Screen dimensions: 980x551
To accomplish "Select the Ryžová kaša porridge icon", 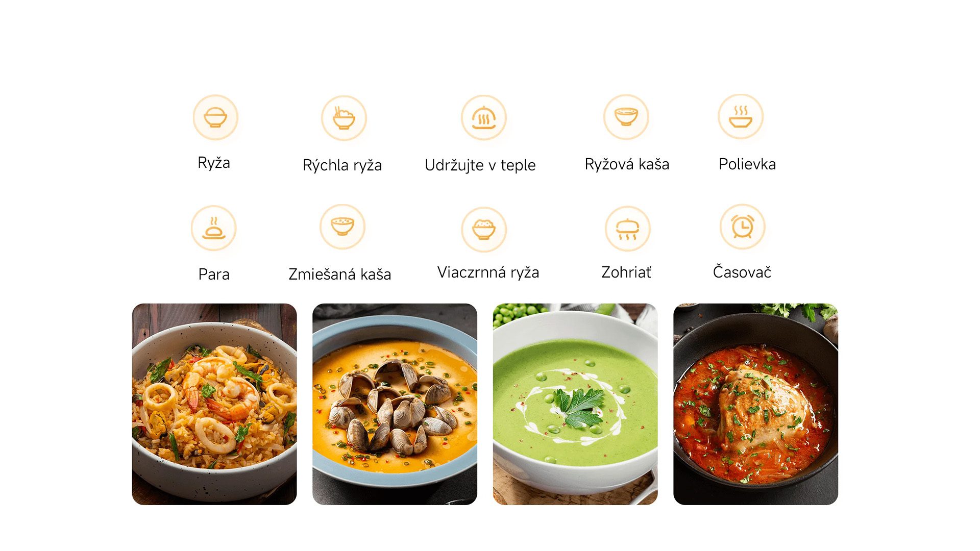I will point(626,117).
